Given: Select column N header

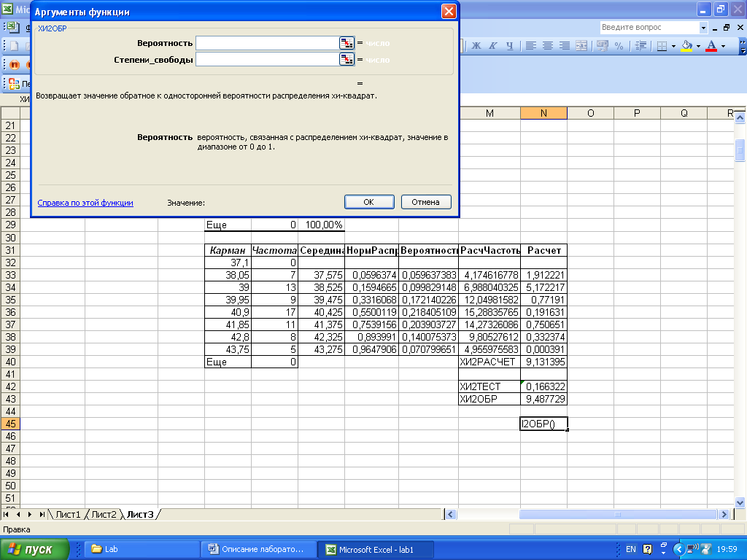Looking at the screenshot, I should 543,113.
